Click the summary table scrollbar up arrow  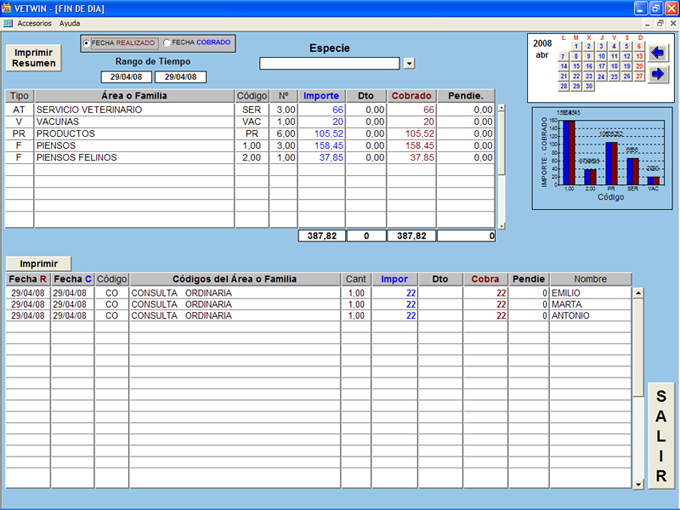coord(502,108)
